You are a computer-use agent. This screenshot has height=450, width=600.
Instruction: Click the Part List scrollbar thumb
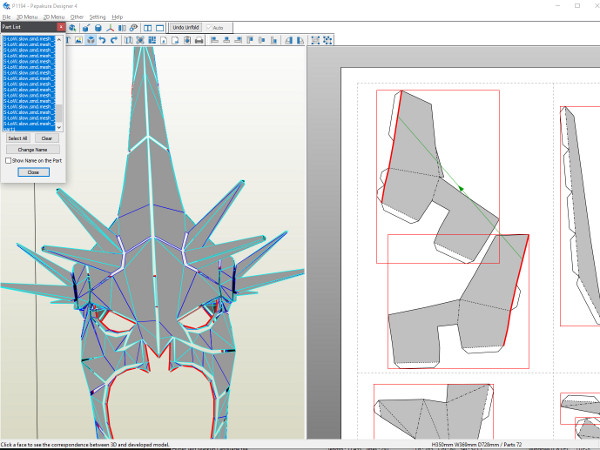point(59,112)
